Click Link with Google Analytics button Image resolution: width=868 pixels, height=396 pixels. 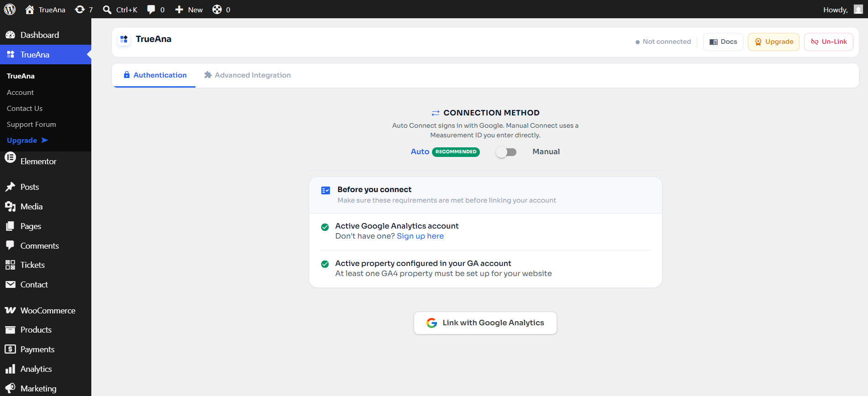(x=485, y=323)
